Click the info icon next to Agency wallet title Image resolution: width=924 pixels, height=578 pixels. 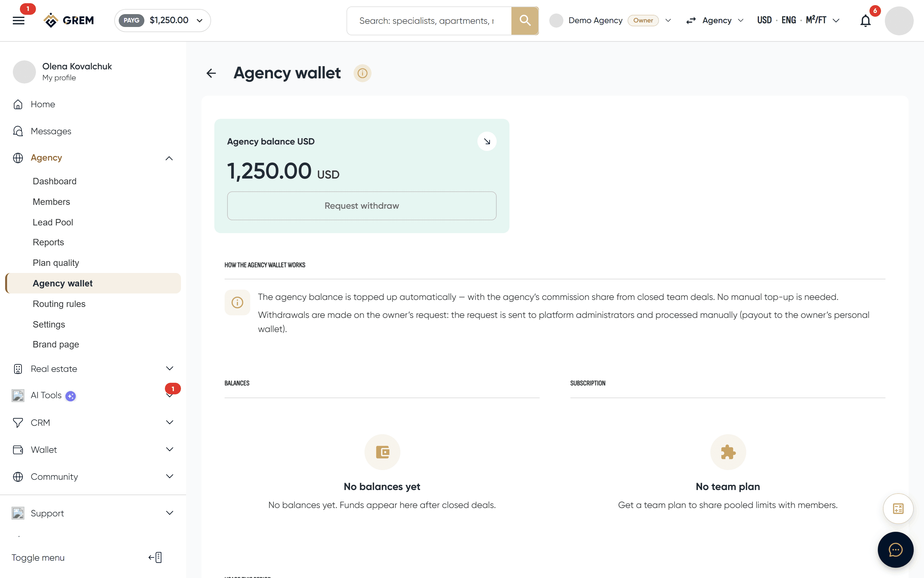coord(362,73)
